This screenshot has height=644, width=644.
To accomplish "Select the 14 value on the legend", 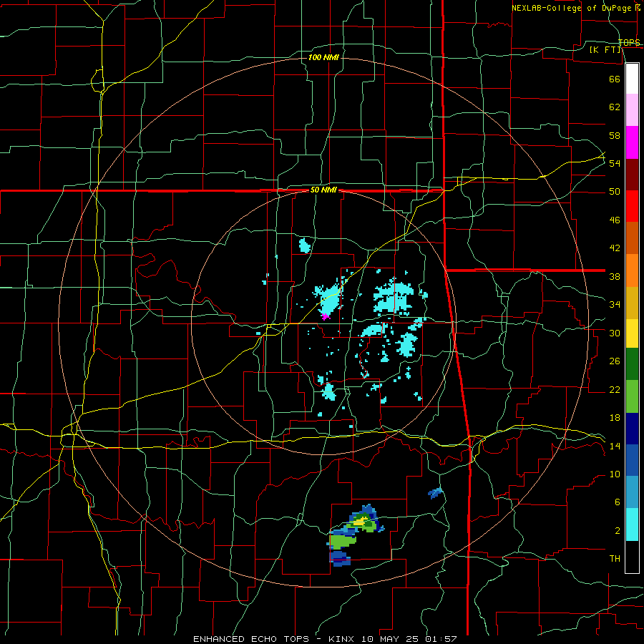I will [x=615, y=446].
